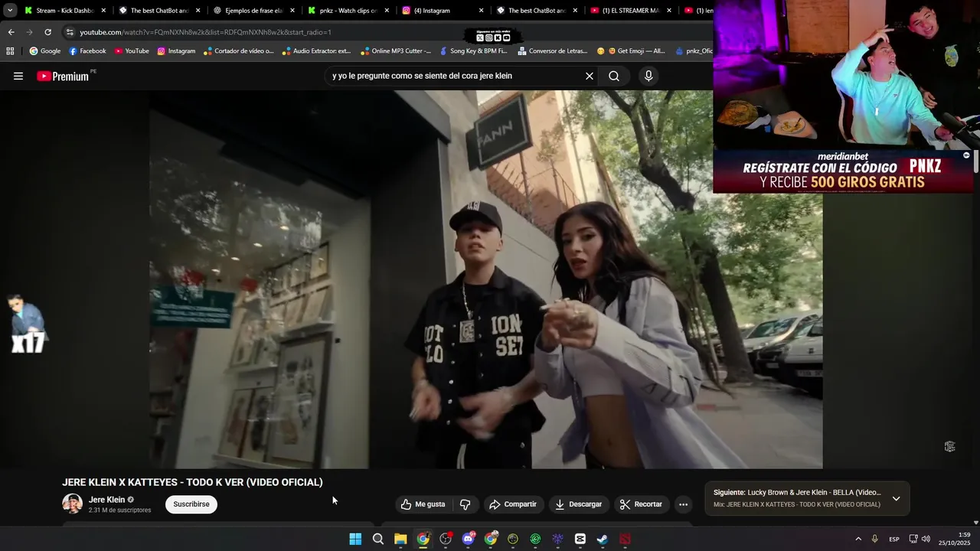Image resolution: width=980 pixels, height=551 pixels.
Task: Open Online MP3 Cutter bookmark
Action: click(396, 51)
